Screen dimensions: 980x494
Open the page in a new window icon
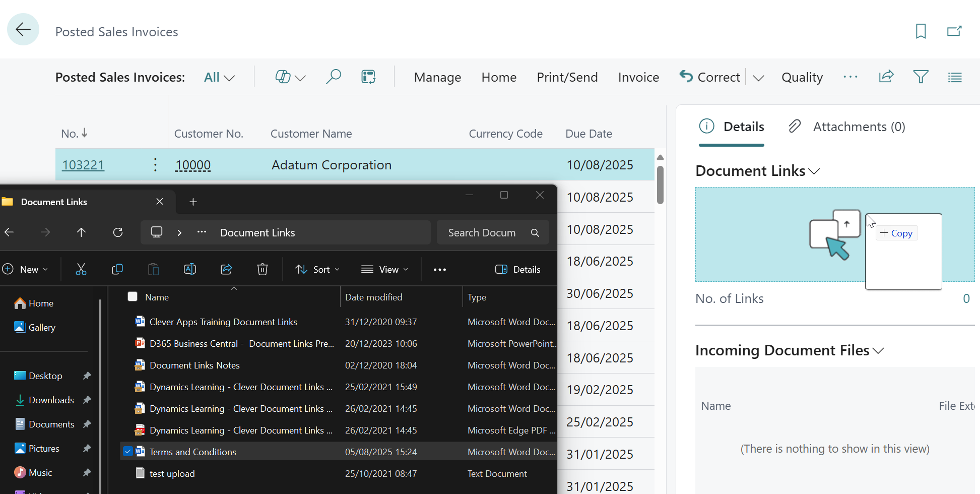(x=954, y=31)
